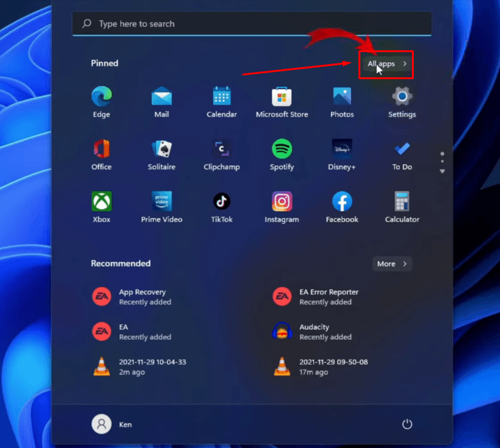
Task: Launch the Office app
Action: coord(101,155)
